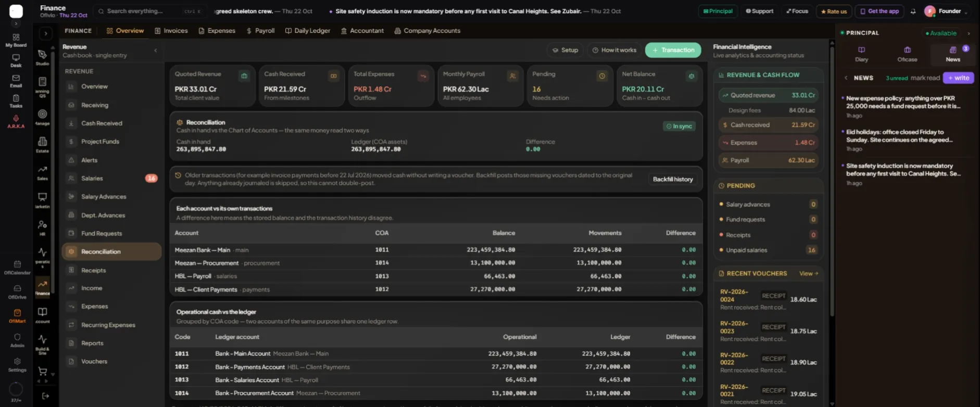This screenshot has height=407, width=980.
Task: Open OffDrive from the left rail
Action: tap(17, 292)
